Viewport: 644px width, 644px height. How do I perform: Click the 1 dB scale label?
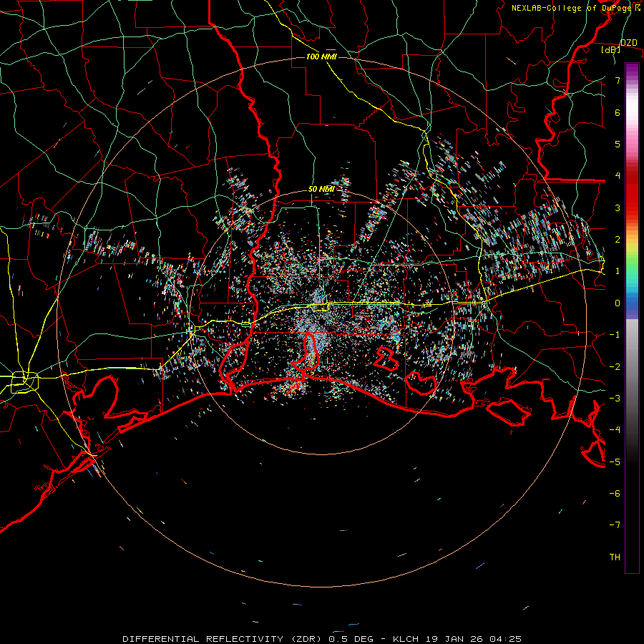pos(618,271)
